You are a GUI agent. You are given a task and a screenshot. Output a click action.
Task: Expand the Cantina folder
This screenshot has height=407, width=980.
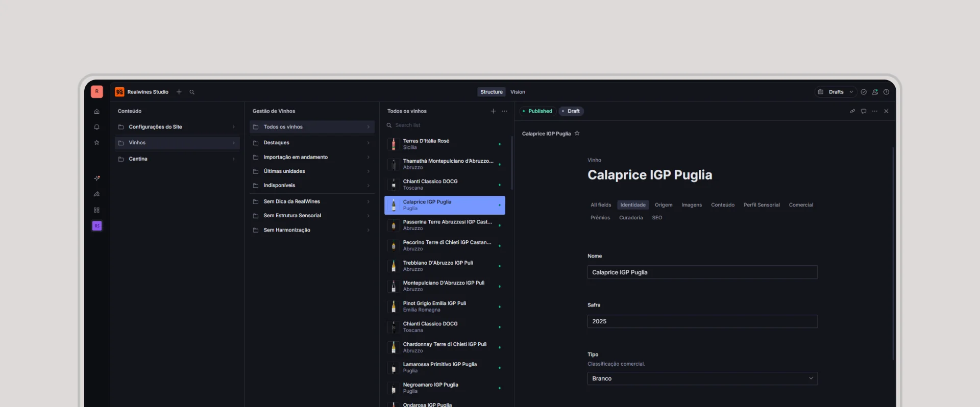pyautogui.click(x=177, y=159)
